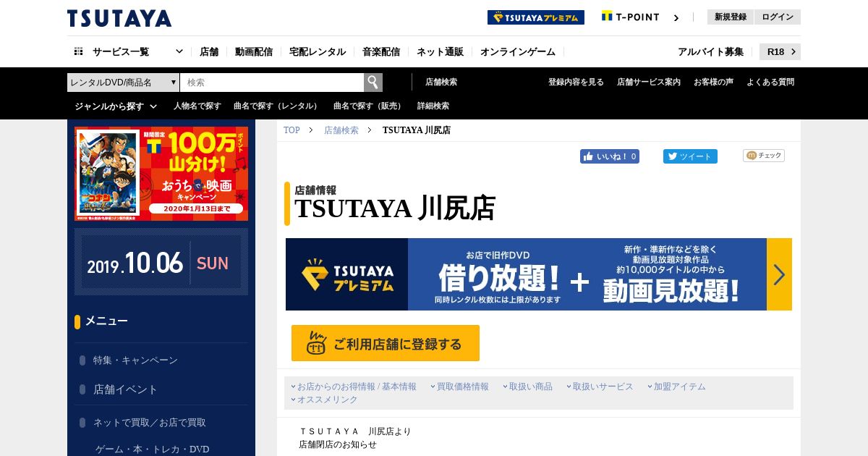This screenshot has height=456, width=868.
Task: Click ご利用店舗に登録する button
Action: [x=386, y=343]
